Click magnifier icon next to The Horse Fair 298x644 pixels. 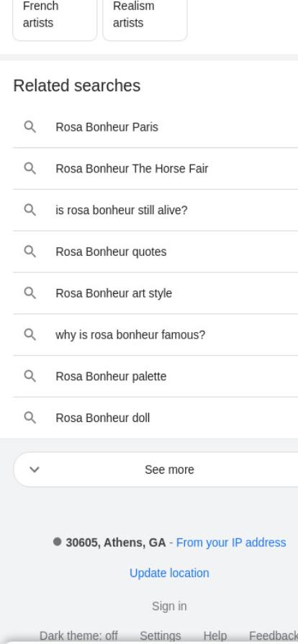click(x=30, y=168)
